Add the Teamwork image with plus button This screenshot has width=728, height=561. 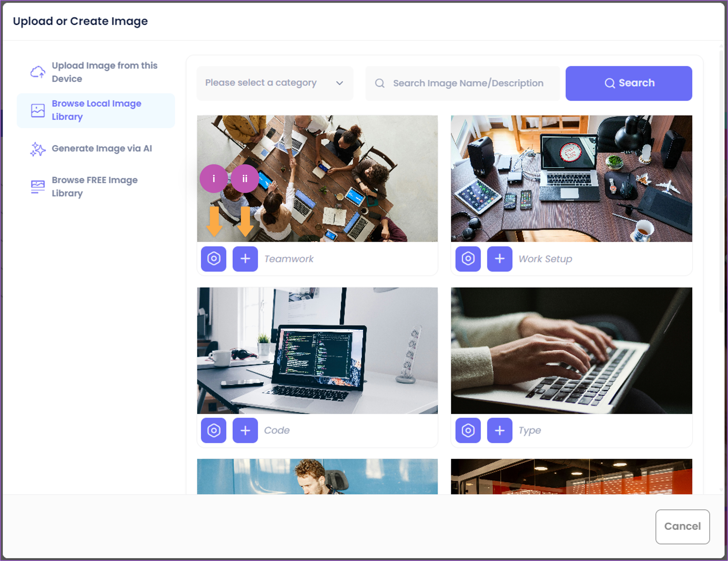click(x=245, y=259)
